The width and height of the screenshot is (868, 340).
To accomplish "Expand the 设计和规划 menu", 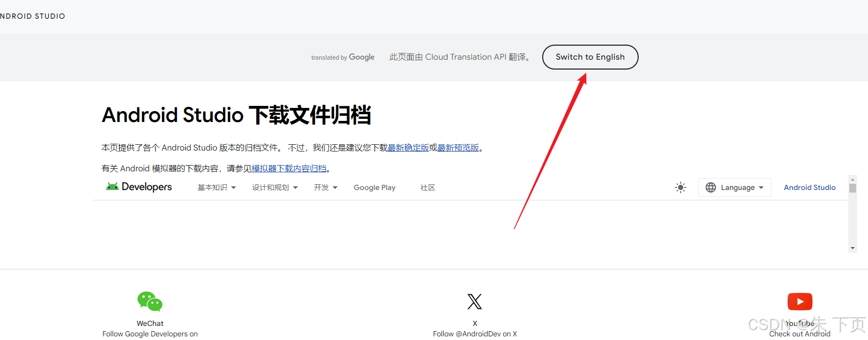I will point(275,187).
